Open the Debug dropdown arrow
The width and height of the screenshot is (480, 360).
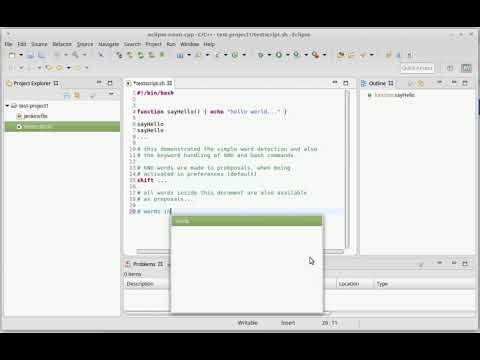269,55
